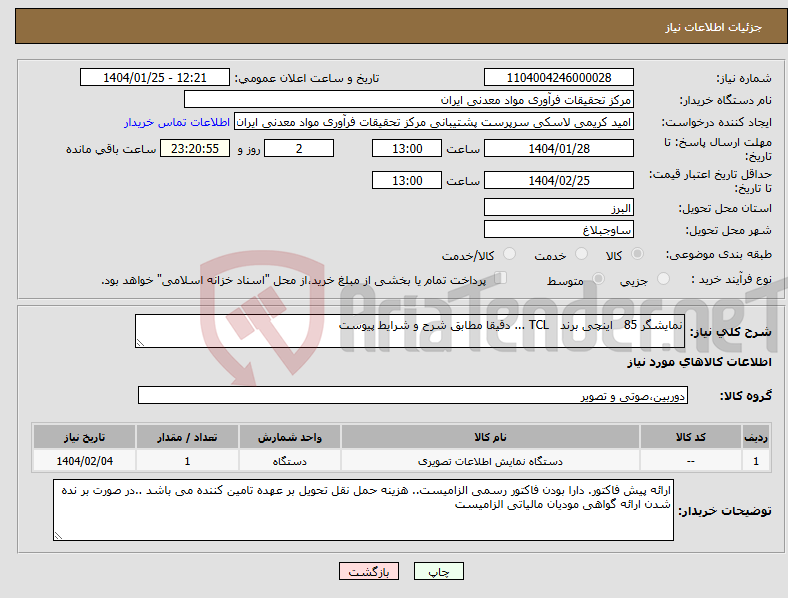This screenshot has width=788, height=598.
Task: Click the چاپ (print) button
Action: pos(438,571)
